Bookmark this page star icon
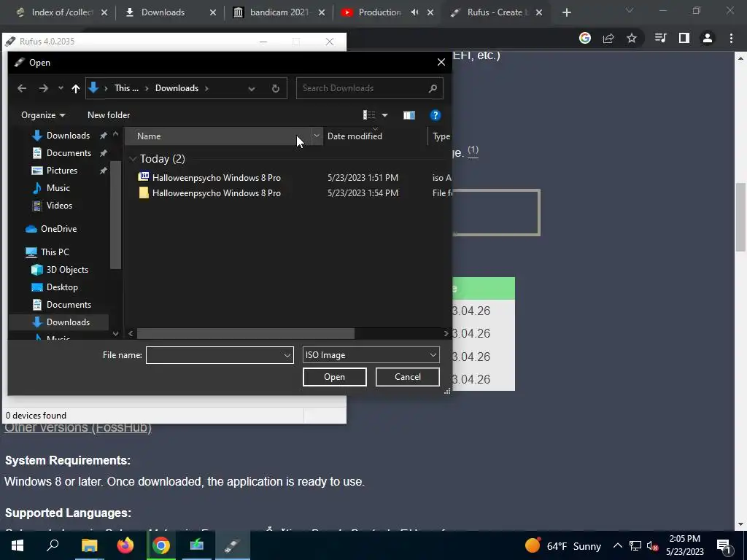The image size is (747, 560). click(x=632, y=38)
